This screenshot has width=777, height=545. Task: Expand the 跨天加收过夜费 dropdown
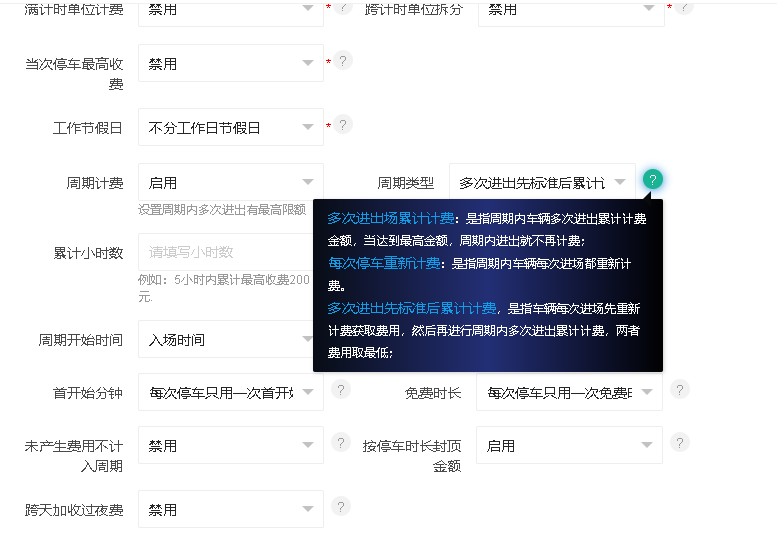point(231,509)
